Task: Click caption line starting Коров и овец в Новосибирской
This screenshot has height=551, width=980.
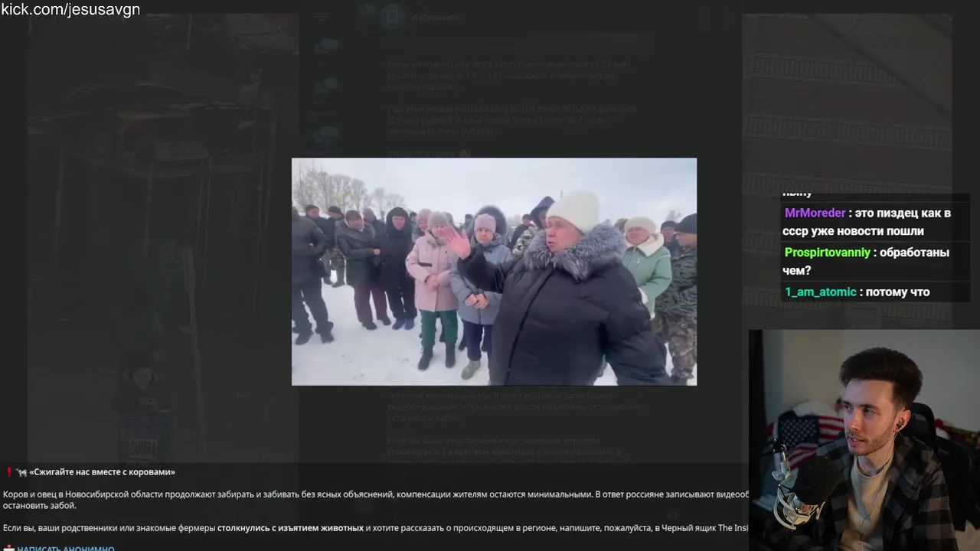Action: click(x=375, y=494)
